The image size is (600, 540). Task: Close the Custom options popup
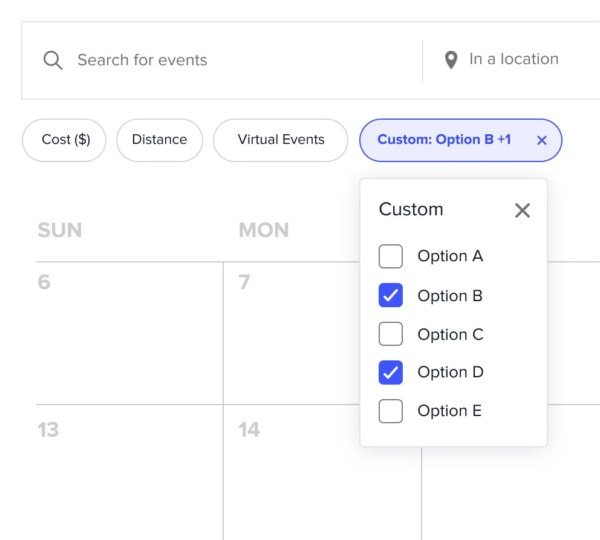tap(522, 210)
